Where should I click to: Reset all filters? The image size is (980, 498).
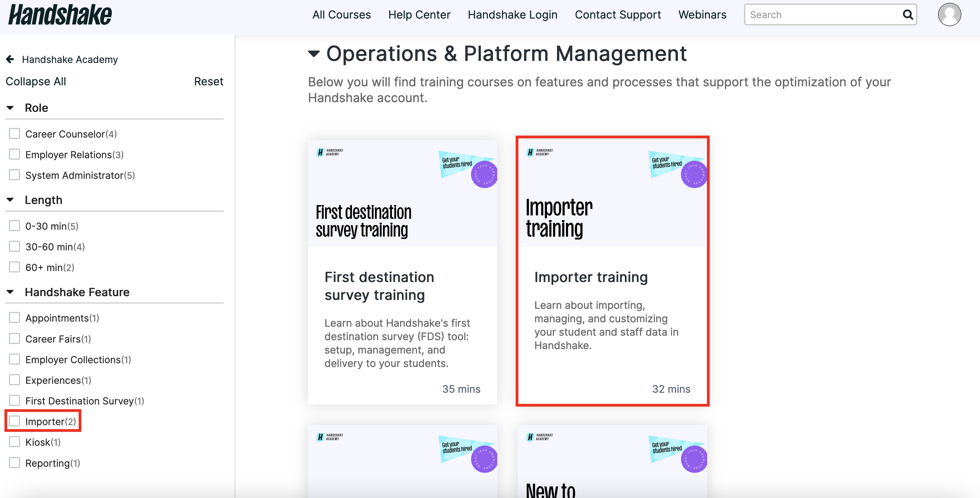(209, 82)
